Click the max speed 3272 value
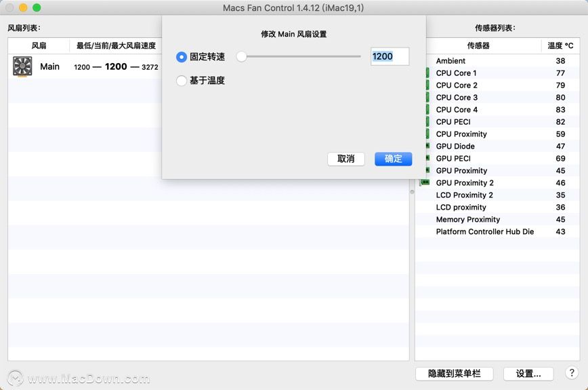Viewport: 588px width, 390px height. click(150, 67)
